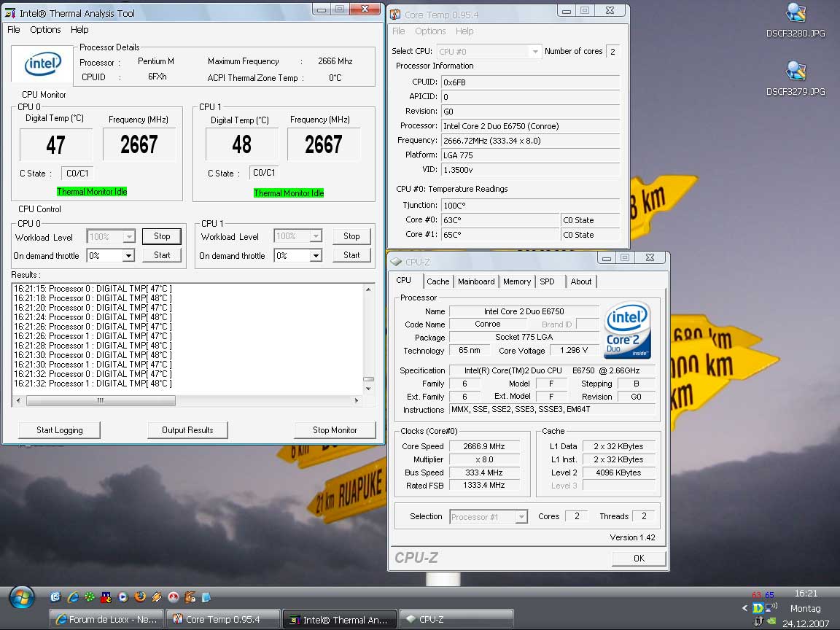Image resolution: width=840 pixels, height=630 pixels.
Task: Open CPU 1 On demand throttle dropdown
Action: point(315,256)
